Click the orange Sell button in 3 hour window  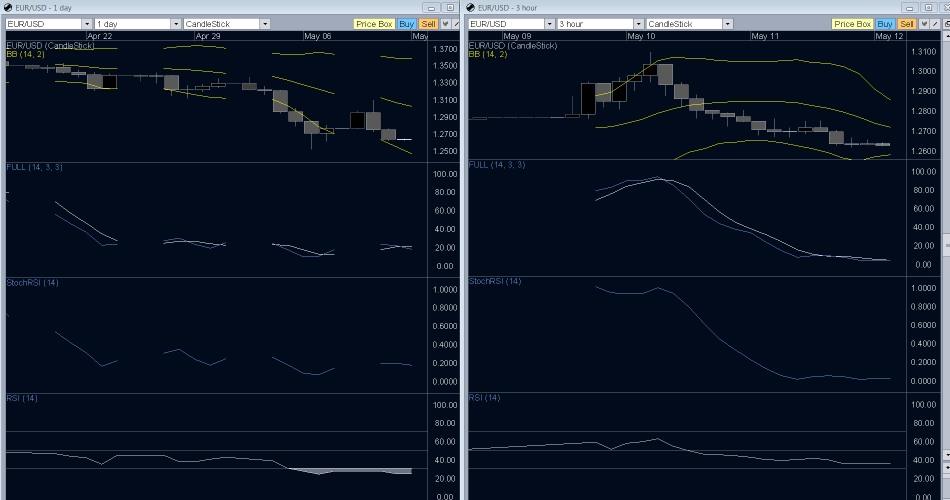907,24
